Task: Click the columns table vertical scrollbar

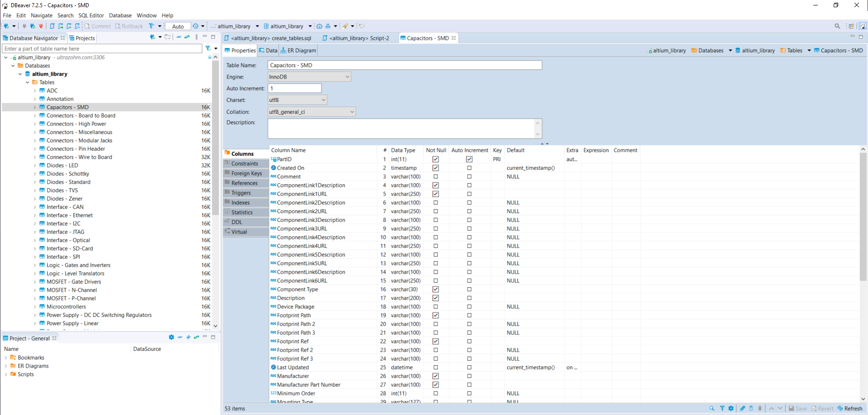Action: [x=863, y=217]
